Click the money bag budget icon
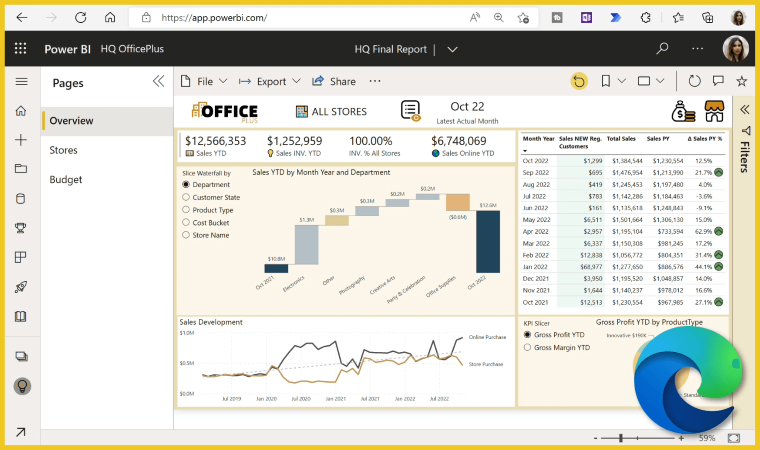760x450 pixels. coord(684,111)
